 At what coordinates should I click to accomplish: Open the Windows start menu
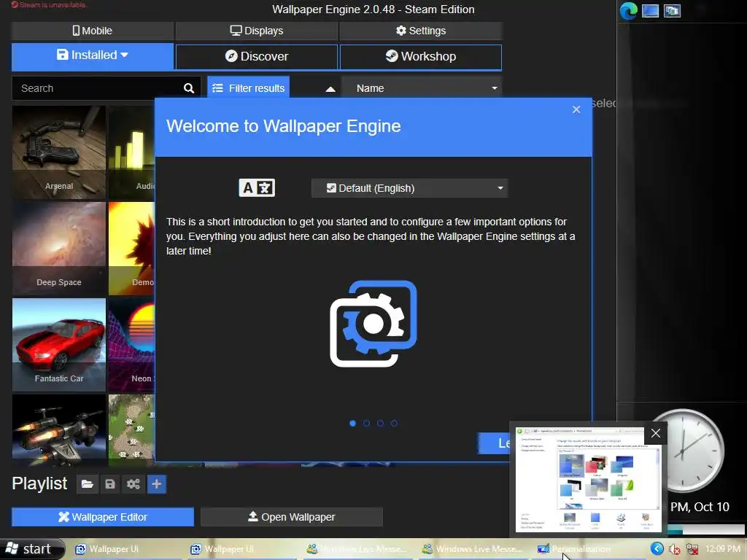tap(31, 549)
